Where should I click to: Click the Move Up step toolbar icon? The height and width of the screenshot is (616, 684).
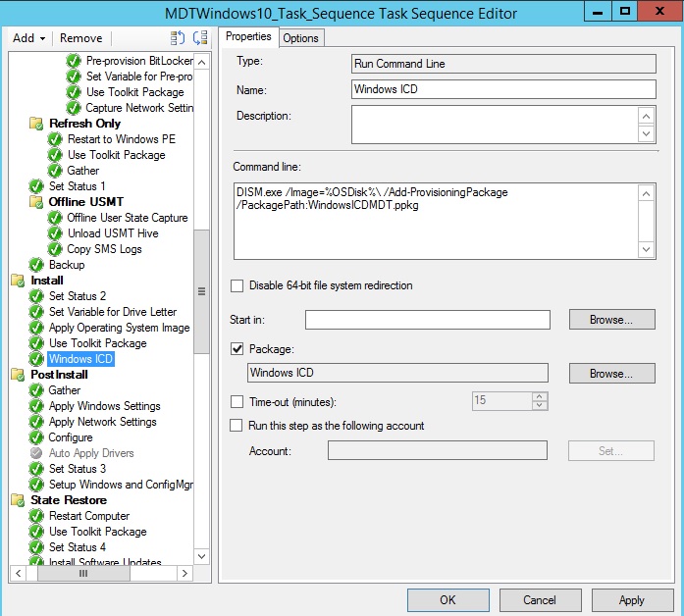(x=178, y=38)
